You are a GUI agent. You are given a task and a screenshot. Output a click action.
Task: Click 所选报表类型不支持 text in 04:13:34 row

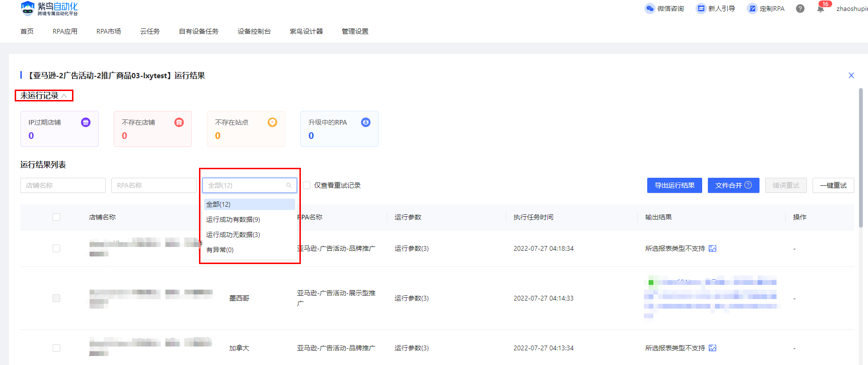coord(675,348)
